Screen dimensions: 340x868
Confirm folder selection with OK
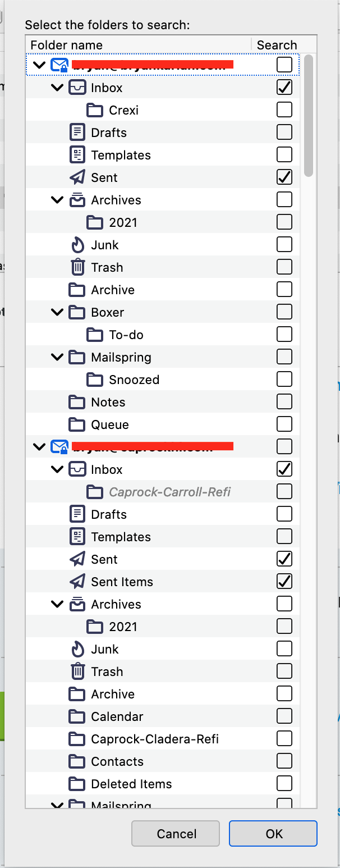pyautogui.click(x=273, y=834)
